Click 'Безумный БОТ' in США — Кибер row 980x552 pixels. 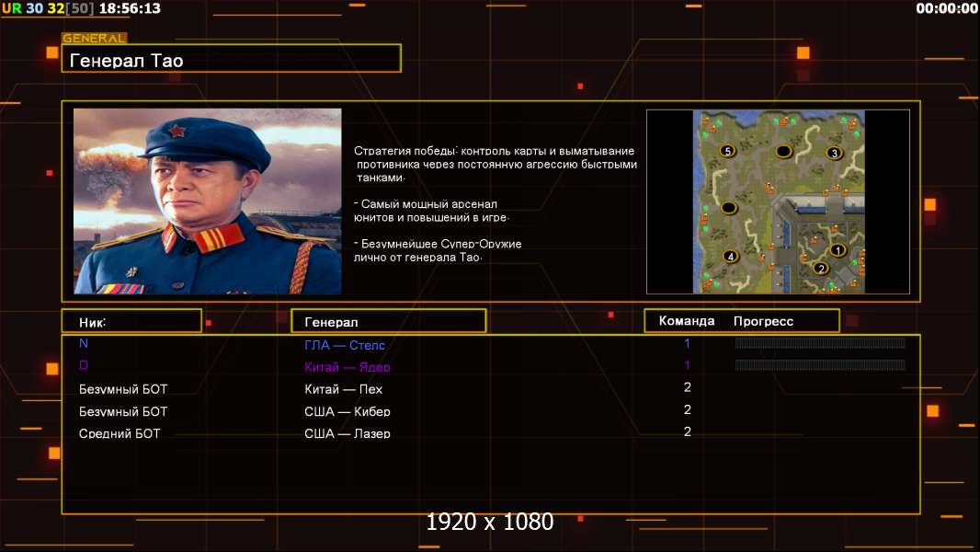click(x=123, y=411)
